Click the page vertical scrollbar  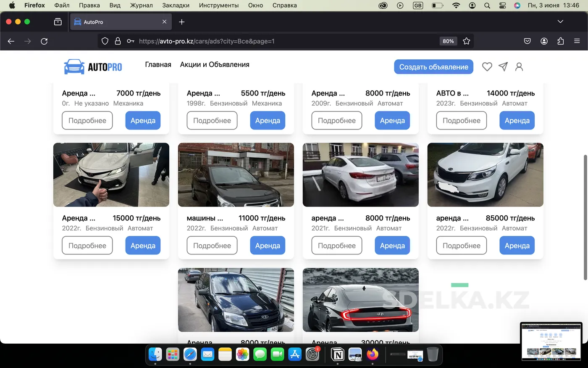[585, 217]
